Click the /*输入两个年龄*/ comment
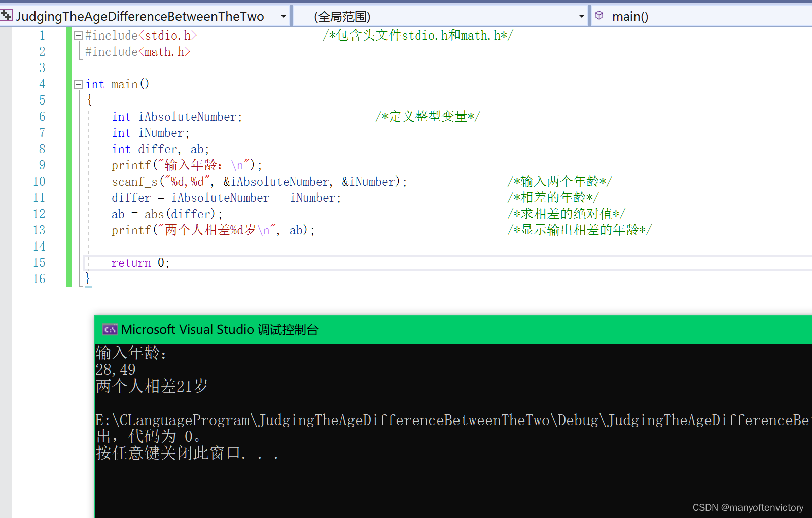 click(x=559, y=182)
